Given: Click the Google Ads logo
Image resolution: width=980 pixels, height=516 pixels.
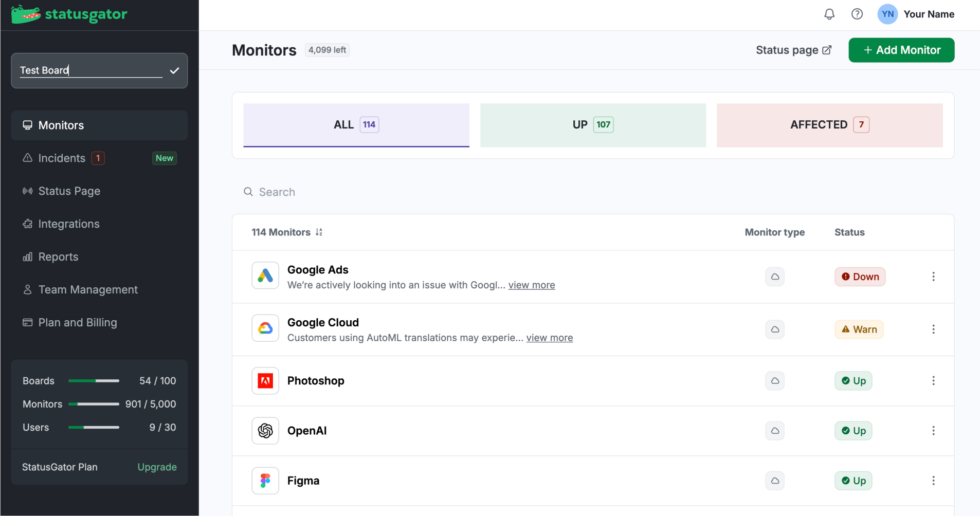Looking at the screenshot, I should (x=265, y=275).
